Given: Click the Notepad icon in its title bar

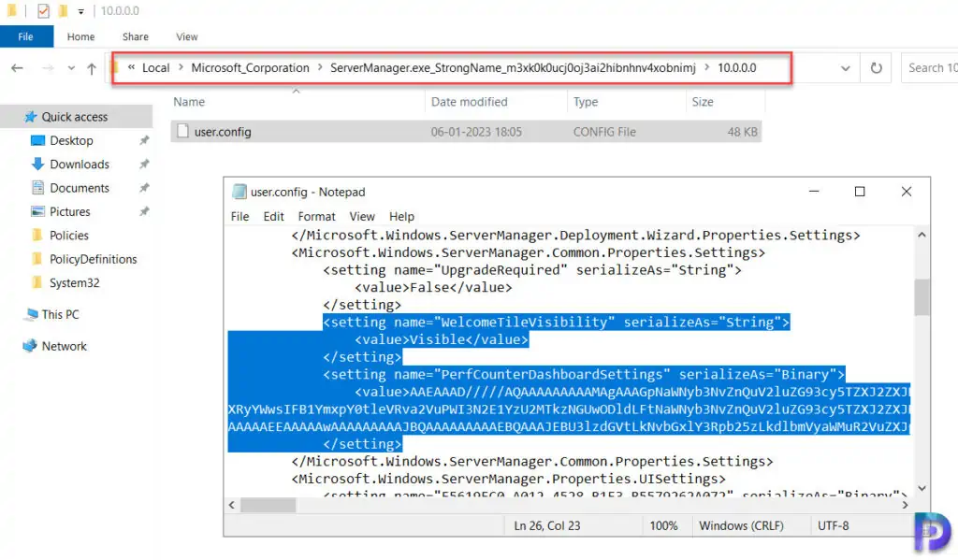Looking at the screenshot, I should pos(239,192).
